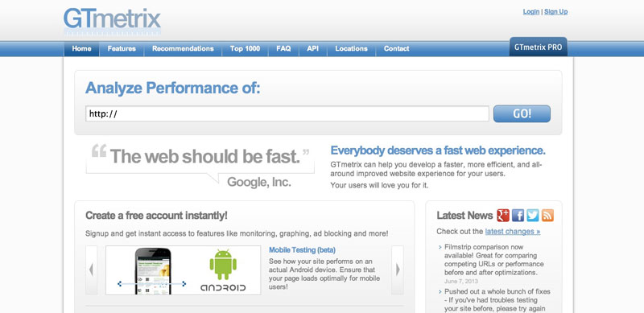
Task: Open the API menu item
Action: [312, 48]
